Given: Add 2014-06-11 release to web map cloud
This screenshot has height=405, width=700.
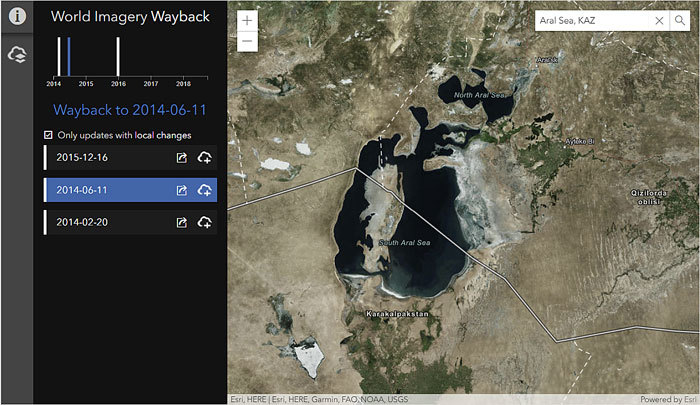Looking at the screenshot, I should pyautogui.click(x=204, y=190).
